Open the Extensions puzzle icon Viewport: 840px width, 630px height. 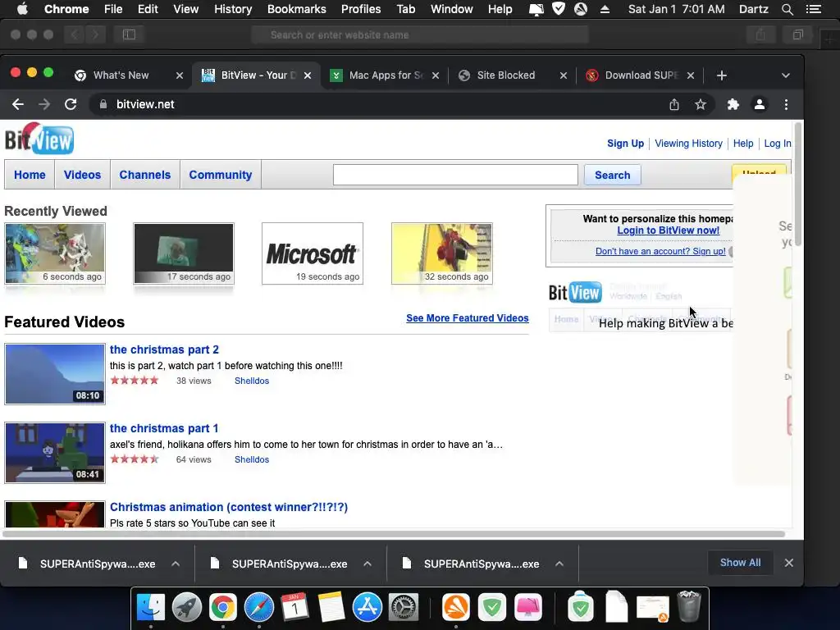click(x=733, y=104)
